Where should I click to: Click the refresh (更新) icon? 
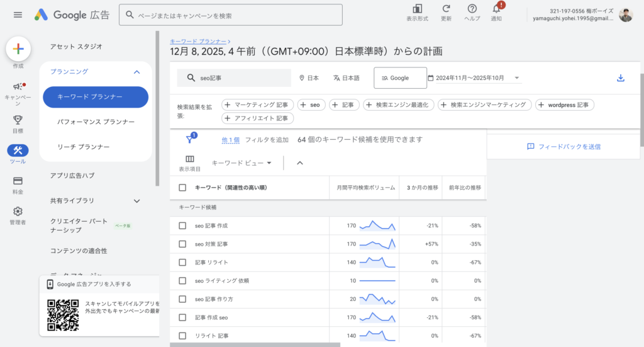pos(446,9)
